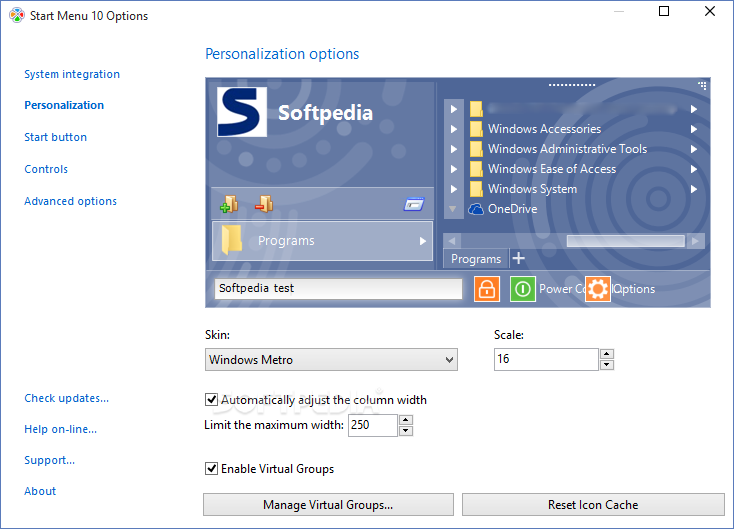Go to Start button settings
Viewport: 734px width, 529px height.
56,137
